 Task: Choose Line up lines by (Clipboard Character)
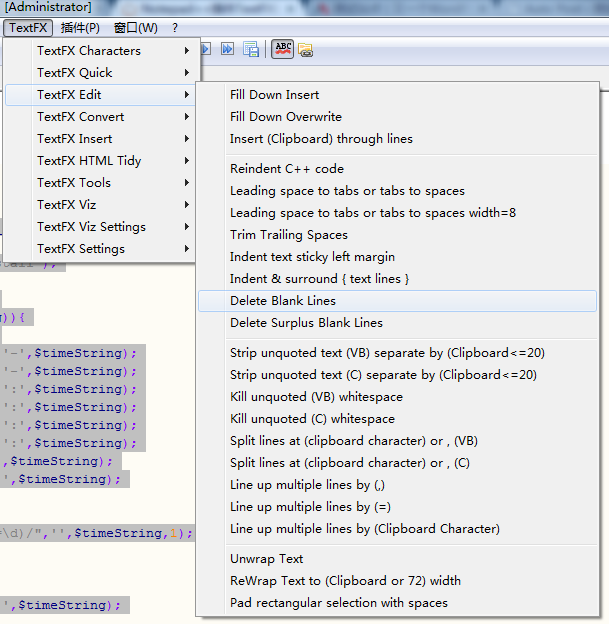coord(397,529)
